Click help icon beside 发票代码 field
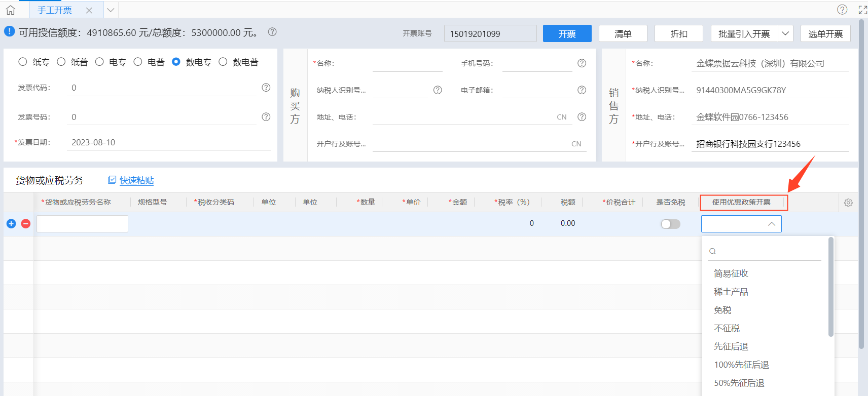 [x=266, y=88]
